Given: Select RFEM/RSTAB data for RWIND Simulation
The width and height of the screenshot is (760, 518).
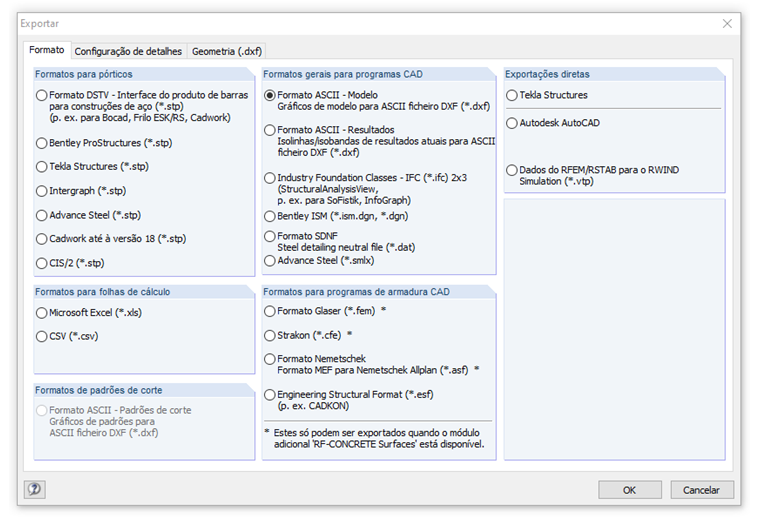Looking at the screenshot, I should click(x=512, y=170).
